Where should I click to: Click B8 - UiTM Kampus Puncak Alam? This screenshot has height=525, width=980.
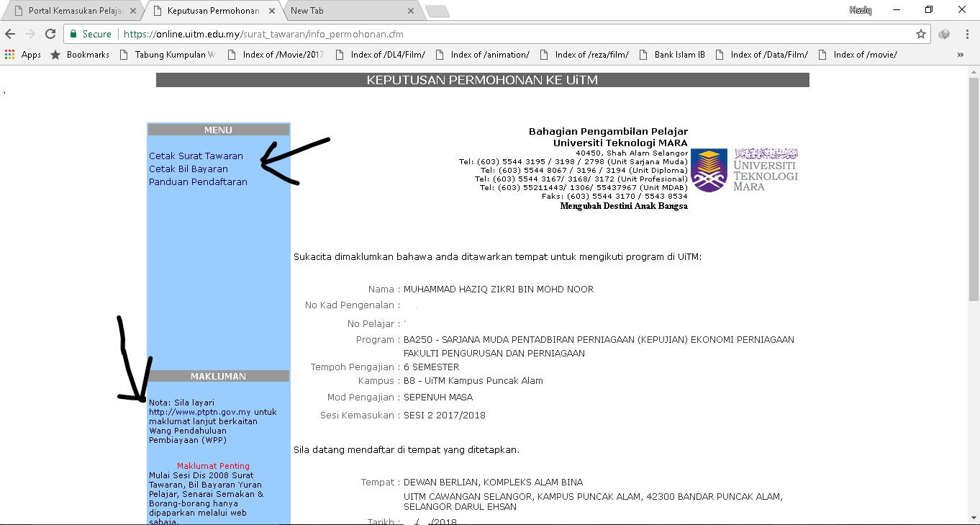(473, 381)
